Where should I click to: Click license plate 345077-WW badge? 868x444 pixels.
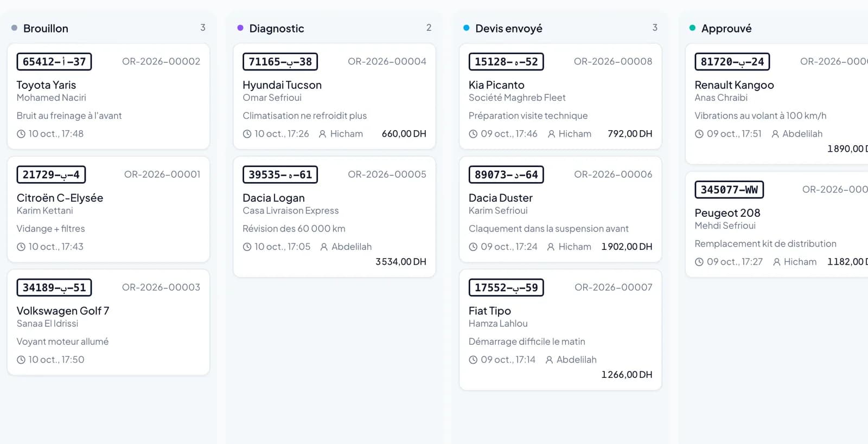pos(729,190)
